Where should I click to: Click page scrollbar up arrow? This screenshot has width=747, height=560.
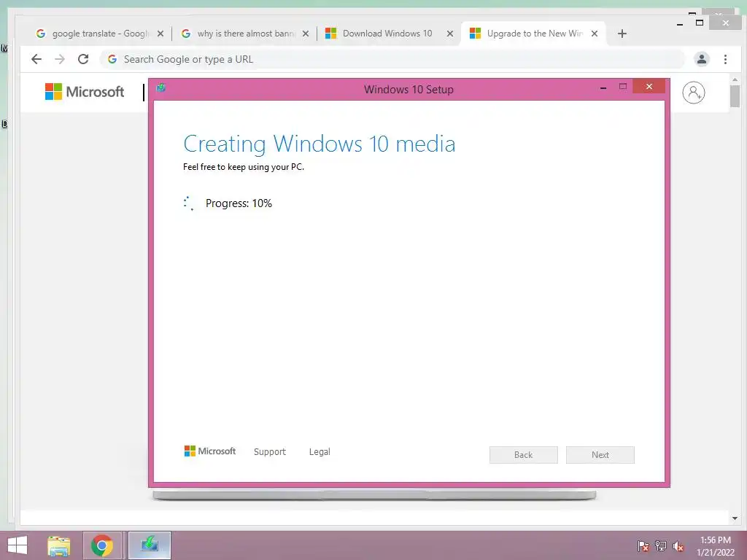pyautogui.click(x=735, y=79)
